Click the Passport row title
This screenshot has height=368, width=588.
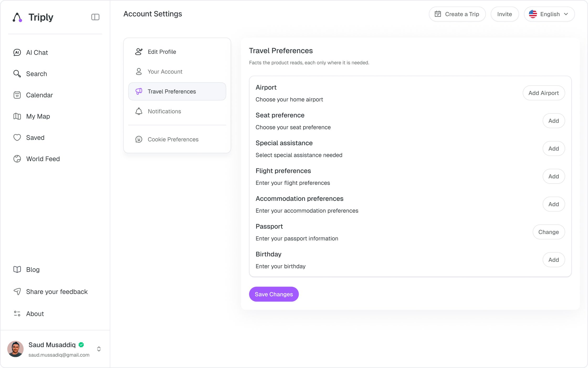(269, 226)
